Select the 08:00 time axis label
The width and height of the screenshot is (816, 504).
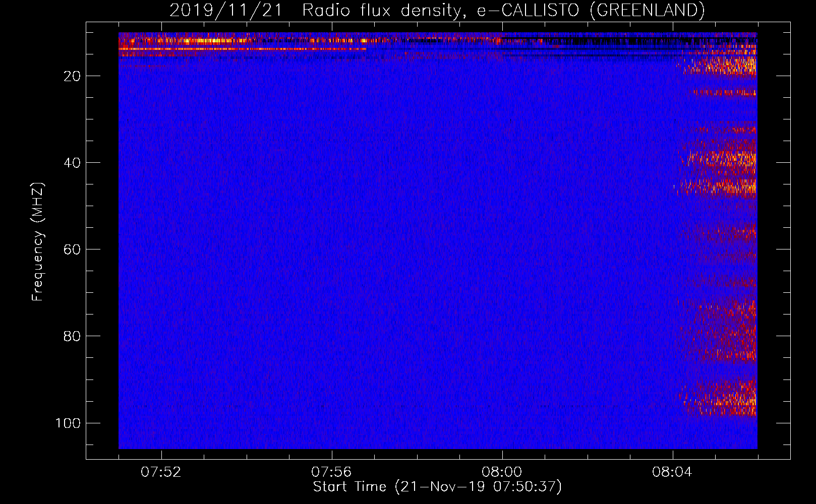coord(502,472)
